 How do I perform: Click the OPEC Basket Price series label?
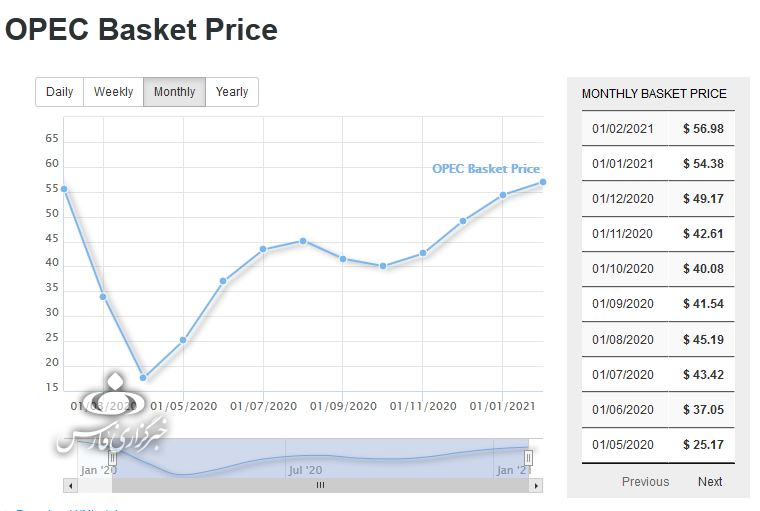tap(485, 168)
